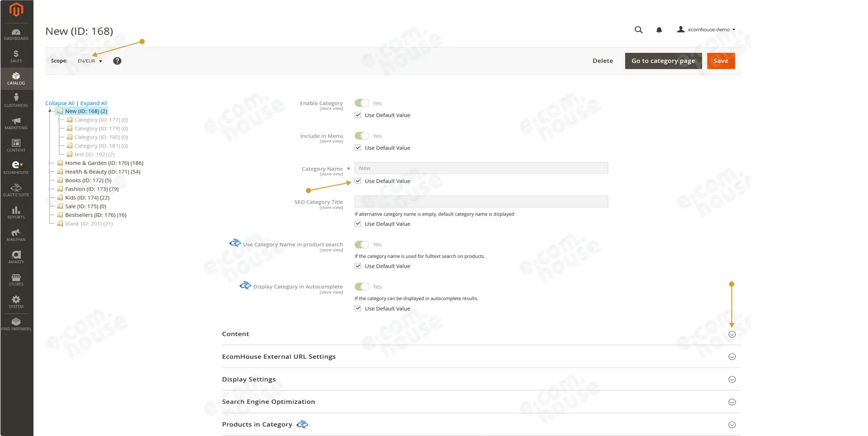Select Home & Garden (ID: 170) category
Screen dimensions: 868x436
[x=104, y=163]
